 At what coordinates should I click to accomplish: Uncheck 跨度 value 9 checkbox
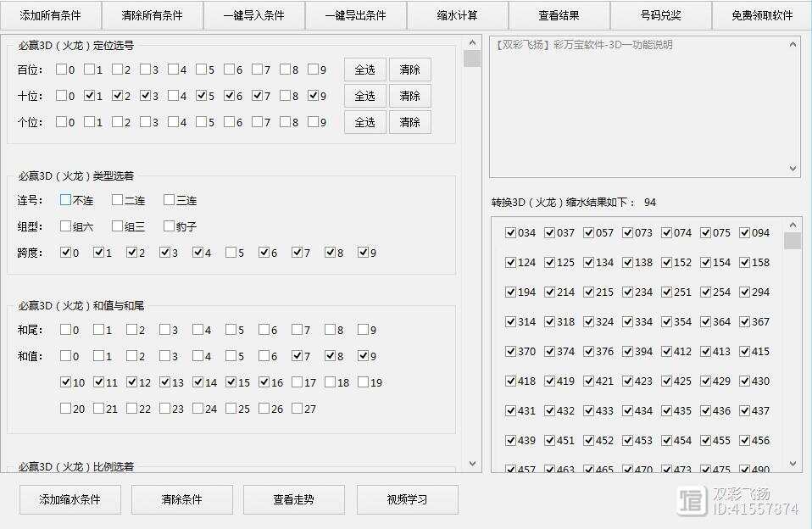coord(363,252)
